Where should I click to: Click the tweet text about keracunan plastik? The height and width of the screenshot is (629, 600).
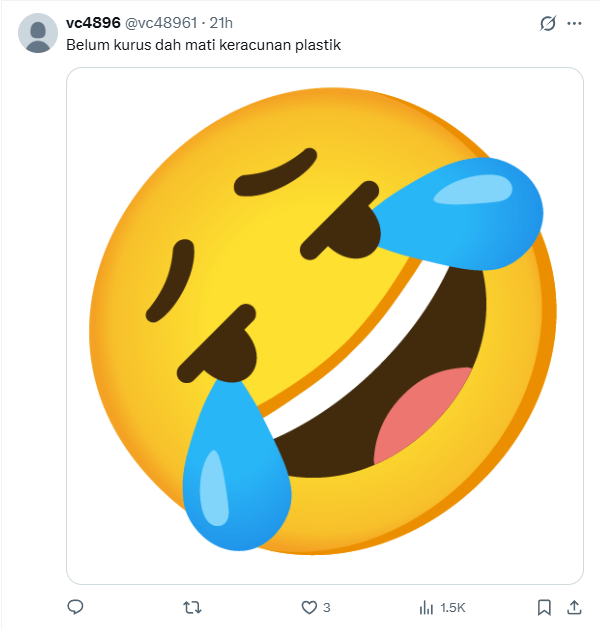click(203, 45)
